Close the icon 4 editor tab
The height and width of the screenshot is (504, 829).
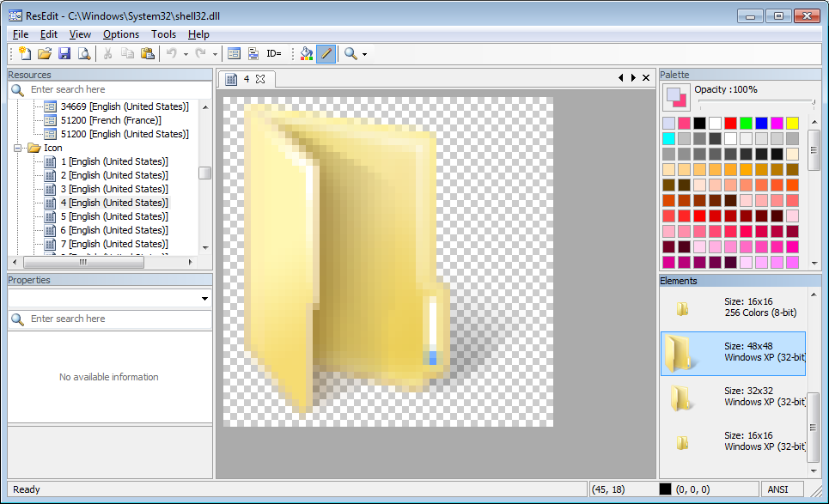pos(260,79)
